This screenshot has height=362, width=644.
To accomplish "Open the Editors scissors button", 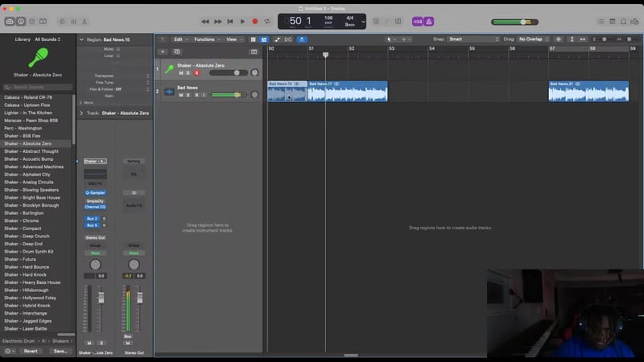I will coord(85,22).
